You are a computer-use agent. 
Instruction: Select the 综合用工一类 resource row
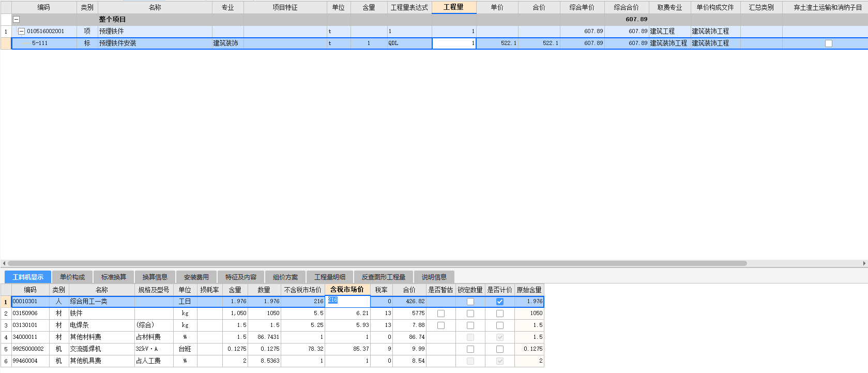pyautogui.click(x=277, y=301)
